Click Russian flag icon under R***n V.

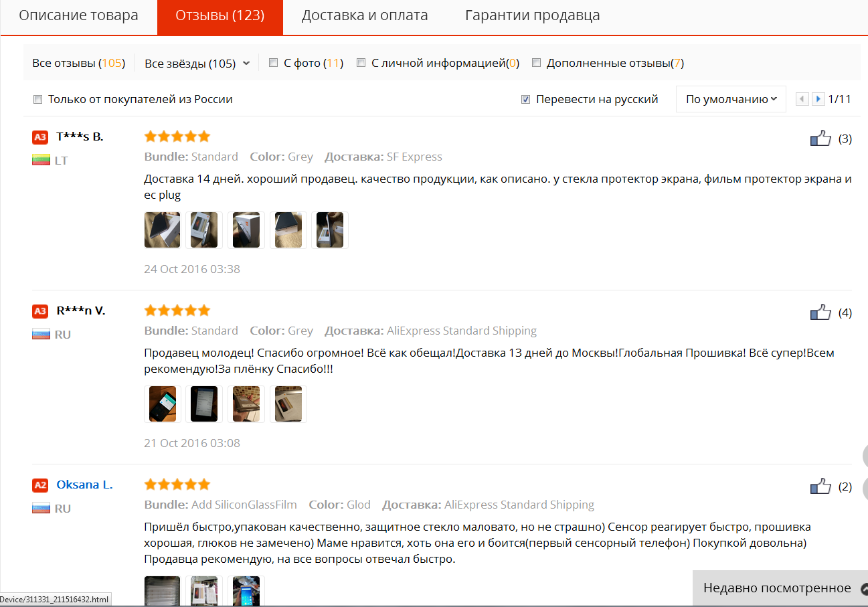41,334
